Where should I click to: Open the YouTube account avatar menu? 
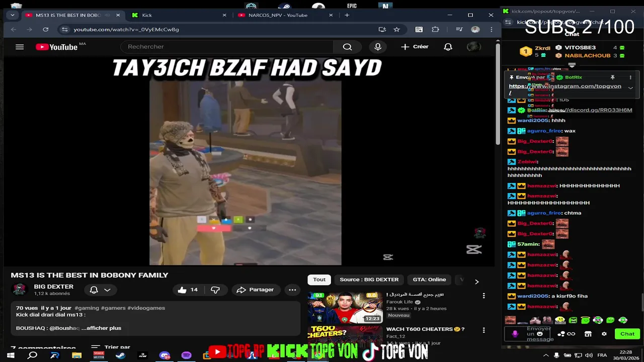[473, 47]
